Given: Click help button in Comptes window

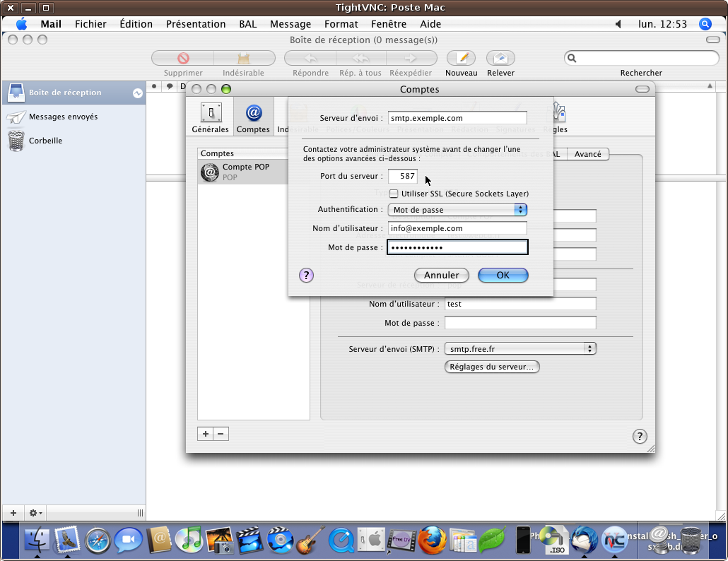Looking at the screenshot, I should click(640, 436).
